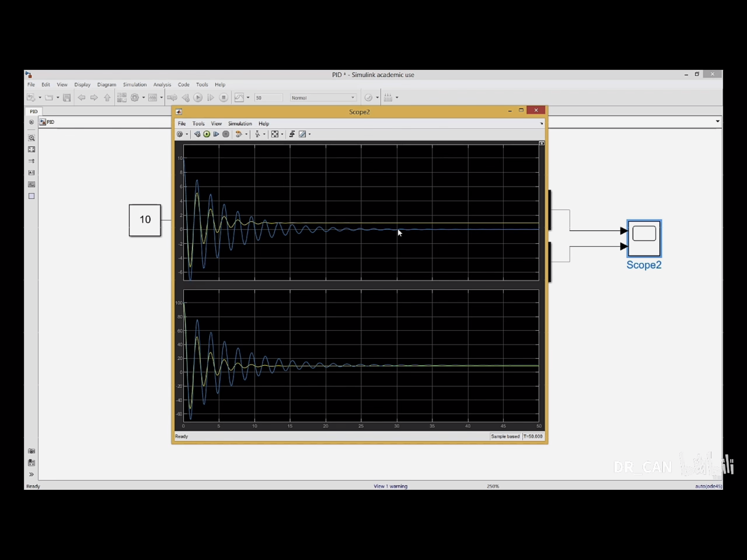The image size is (747, 560).
Task: Open Model Configuration Parameters gear icon
Action: (x=135, y=98)
